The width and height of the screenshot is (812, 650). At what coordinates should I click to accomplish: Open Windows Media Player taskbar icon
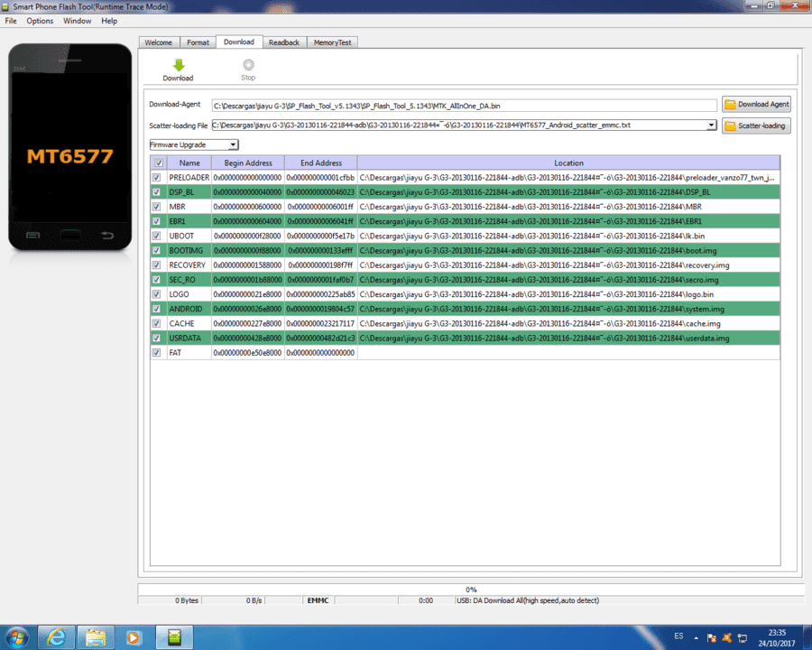point(134,637)
